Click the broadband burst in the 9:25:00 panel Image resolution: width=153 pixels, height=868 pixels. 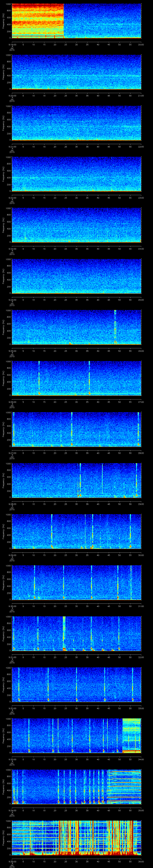click(x=115, y=327)
